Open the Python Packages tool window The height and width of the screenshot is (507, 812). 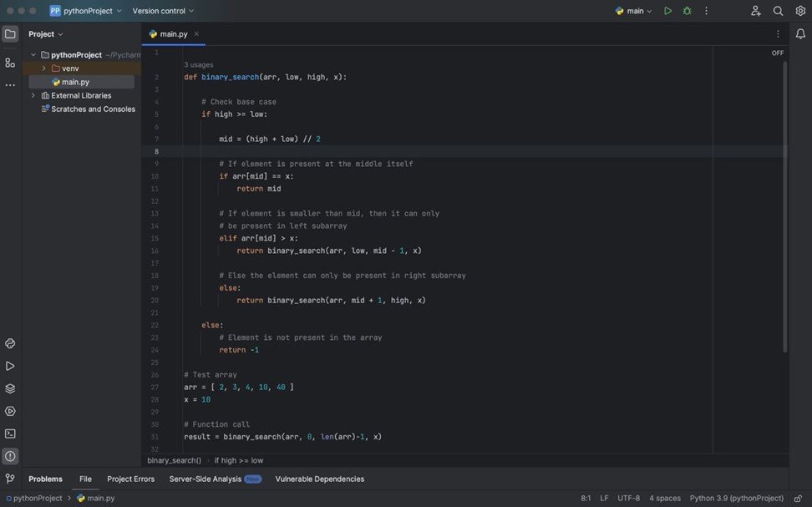[10, 343]
